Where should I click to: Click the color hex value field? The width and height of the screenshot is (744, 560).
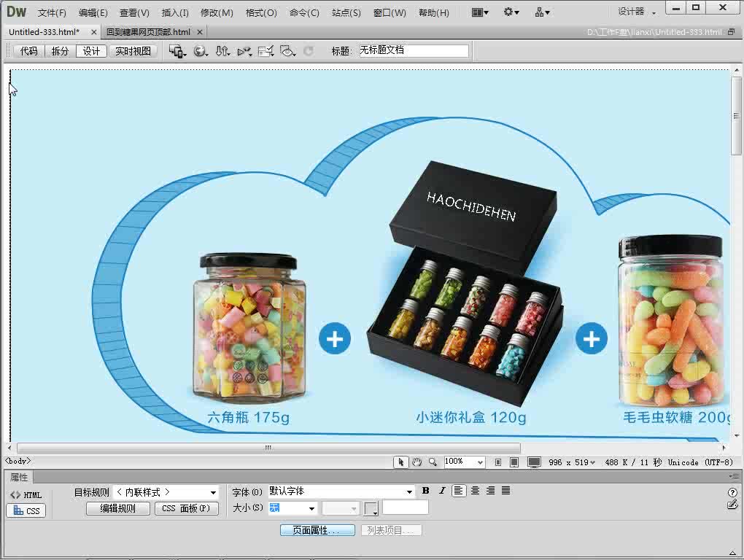[406, 507]
